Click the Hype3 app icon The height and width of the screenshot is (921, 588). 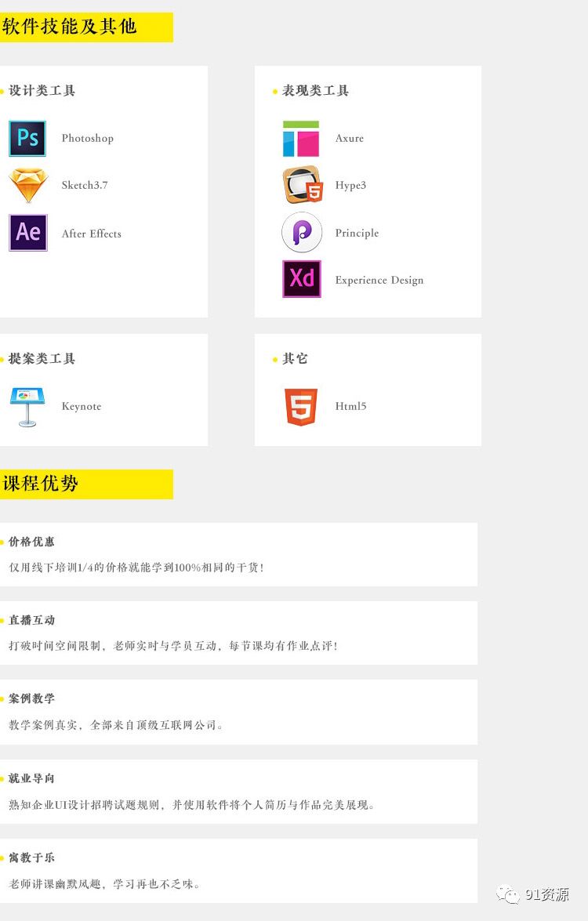[303, 185]
